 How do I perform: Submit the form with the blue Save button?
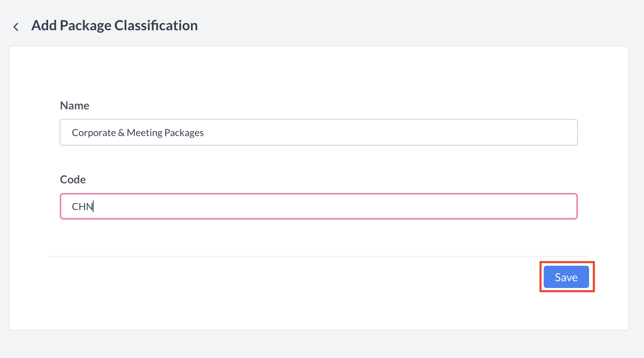(x=566, y=277)
